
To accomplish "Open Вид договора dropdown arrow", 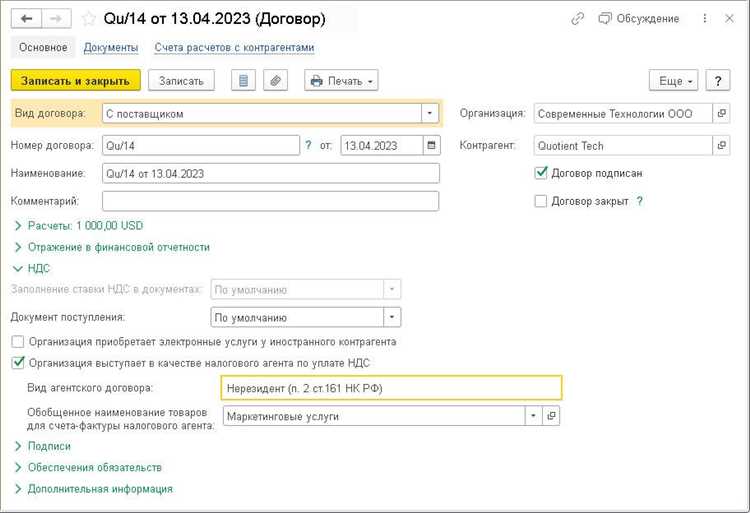I will [430, 113].
